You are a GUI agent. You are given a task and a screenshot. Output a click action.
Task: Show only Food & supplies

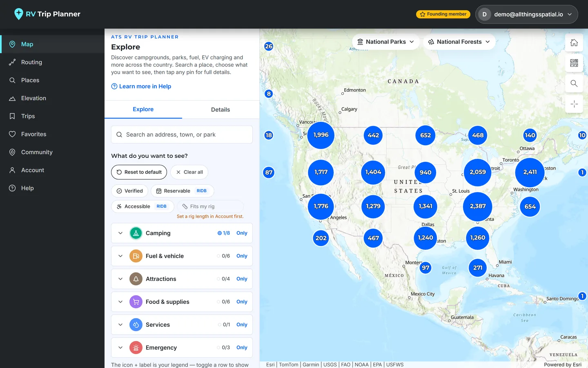click(242, 302)
